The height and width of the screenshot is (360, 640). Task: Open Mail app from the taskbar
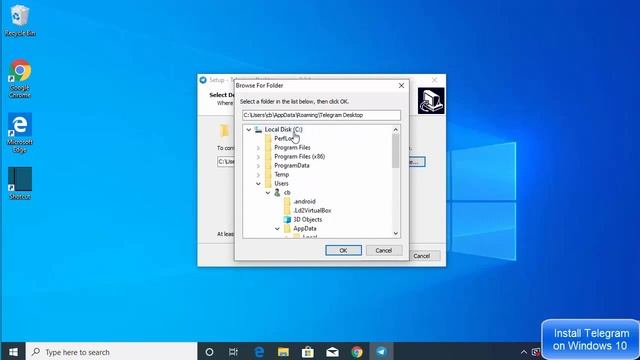click(x=332, y=352)
